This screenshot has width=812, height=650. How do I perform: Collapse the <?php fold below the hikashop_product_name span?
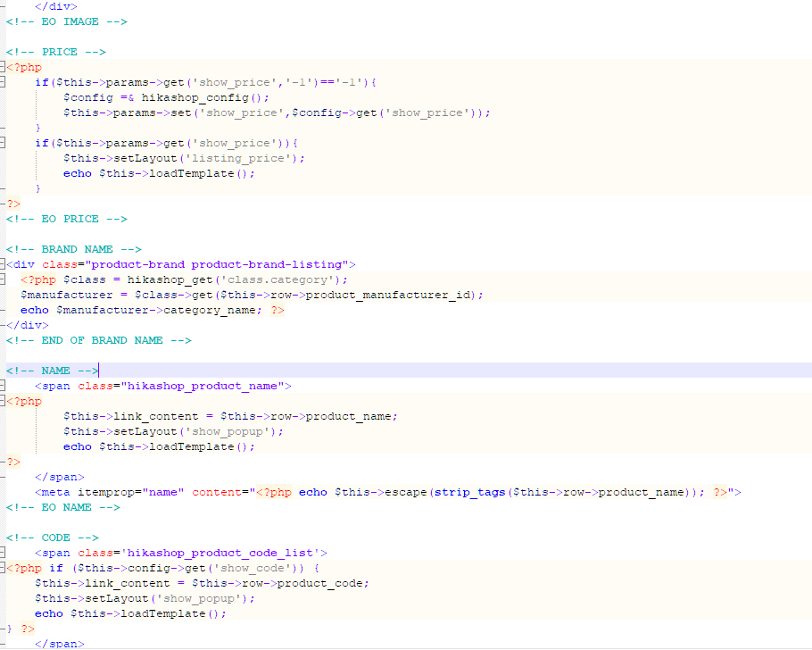[3, 401]
